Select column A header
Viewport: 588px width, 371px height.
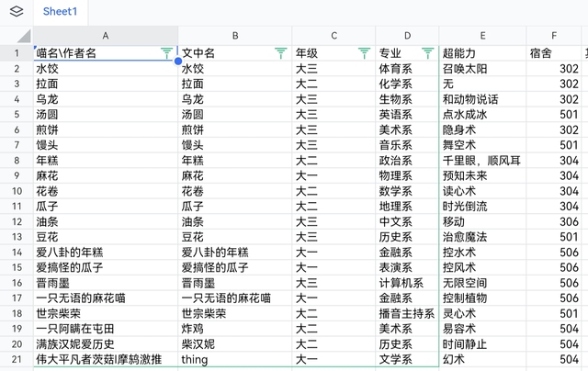coord(105,36)
